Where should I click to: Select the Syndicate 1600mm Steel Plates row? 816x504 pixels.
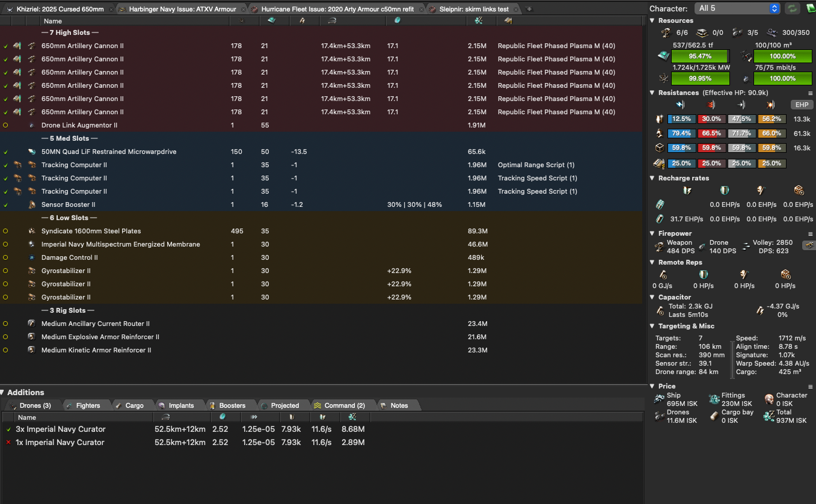click(x=91, y=231)
